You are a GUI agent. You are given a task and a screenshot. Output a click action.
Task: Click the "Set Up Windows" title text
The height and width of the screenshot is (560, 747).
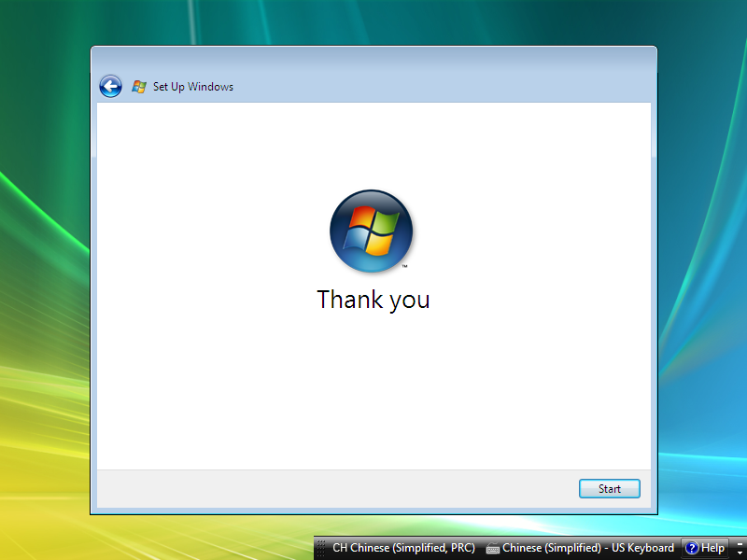pyautogui.click(x=193, y=87)
